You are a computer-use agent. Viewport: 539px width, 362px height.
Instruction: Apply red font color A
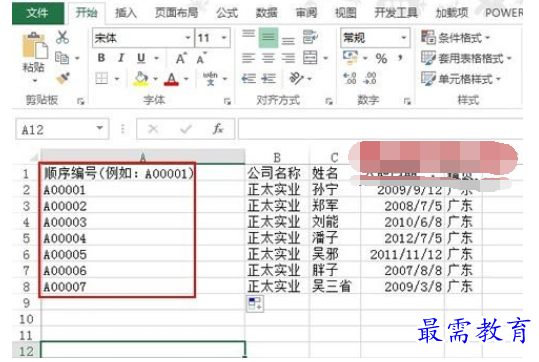pos(172,79)
